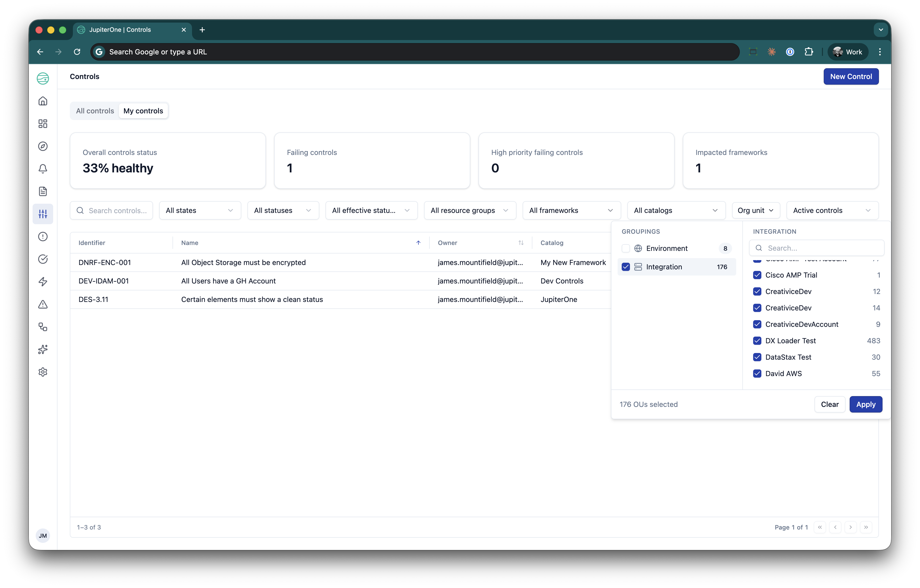Open the settings gear at sidebar bottom
This screenshot has width=920, height=588.
pos(43,372)
